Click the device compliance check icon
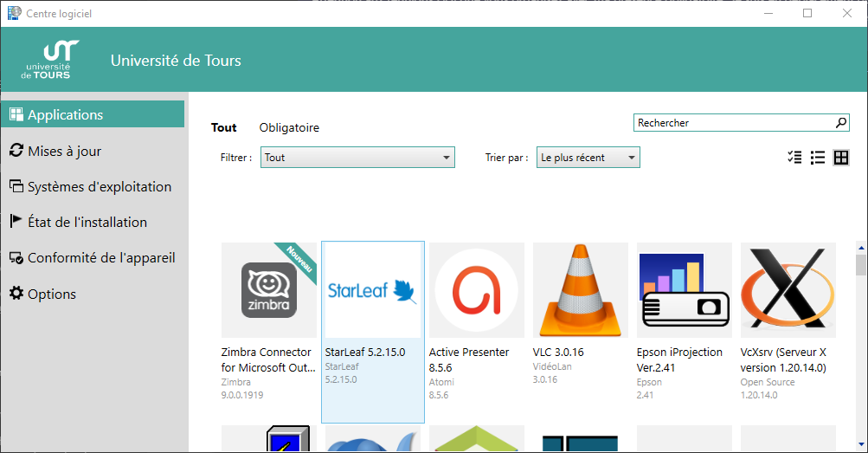The height and width of the screenshot is (453, 868). point(16,258)
